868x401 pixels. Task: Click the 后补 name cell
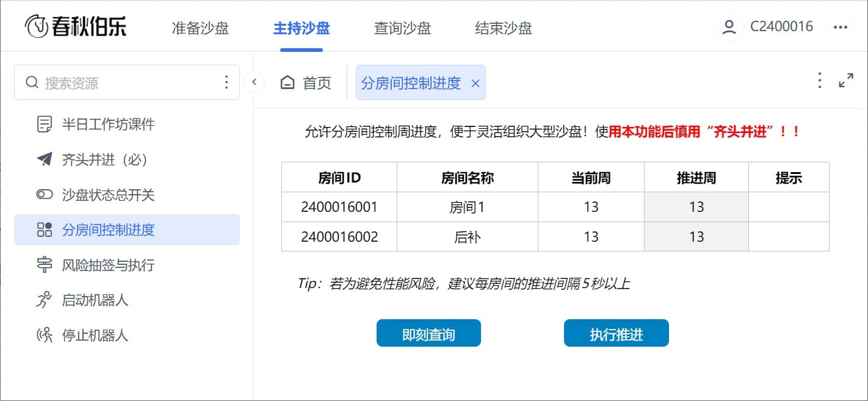click(x=468, y=236)
